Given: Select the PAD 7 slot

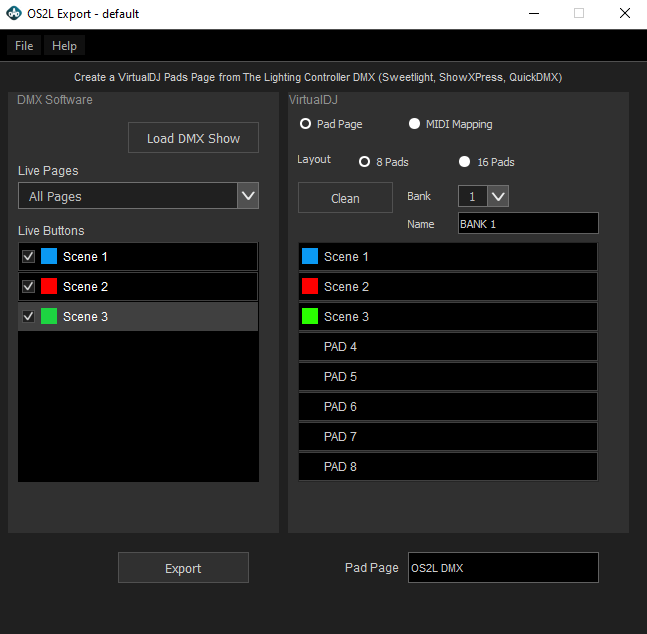Looking at the screenshot, I should point(448,437).
